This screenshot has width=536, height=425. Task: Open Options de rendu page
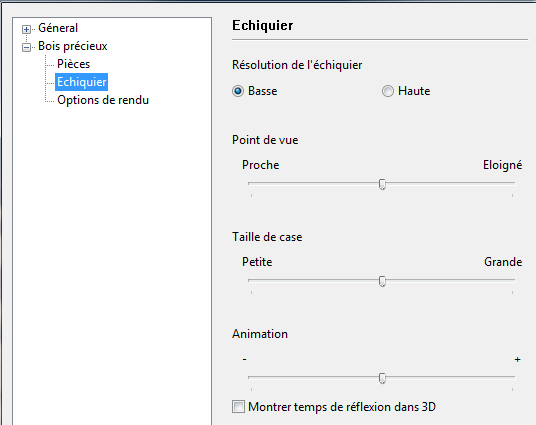point(103,100)
